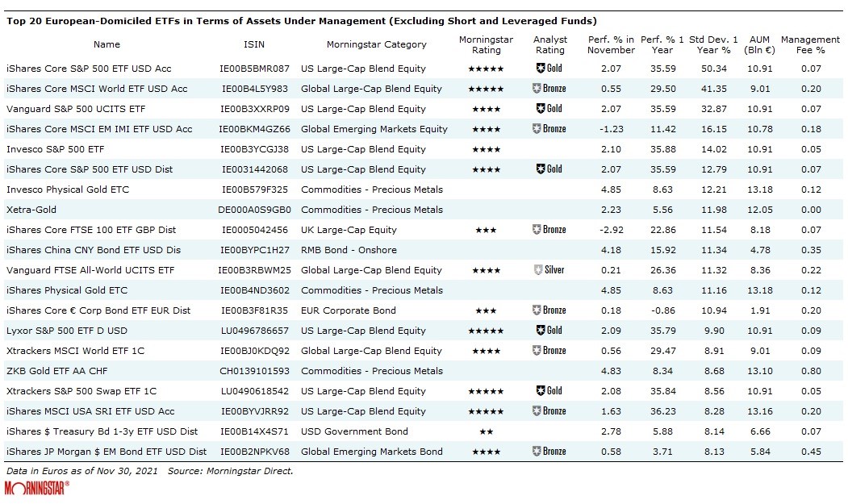Open the Xetra-Gold fund name
The image size is (848, 504).
click(x=32, y=210)
